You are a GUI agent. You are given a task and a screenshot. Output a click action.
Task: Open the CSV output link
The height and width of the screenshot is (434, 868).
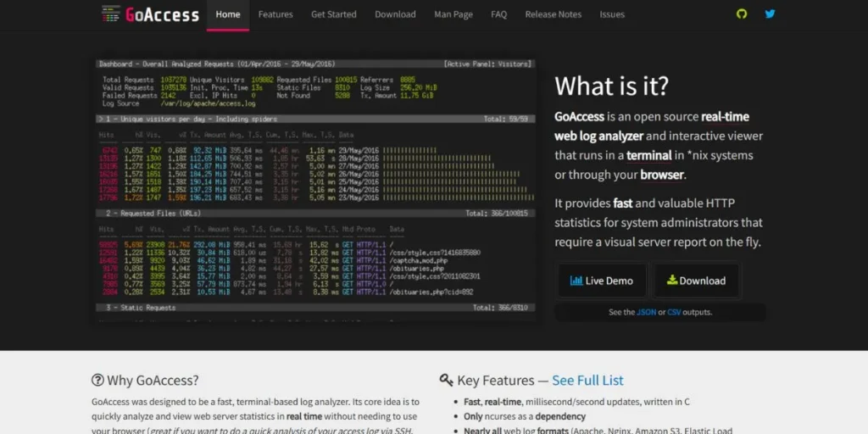674,312
